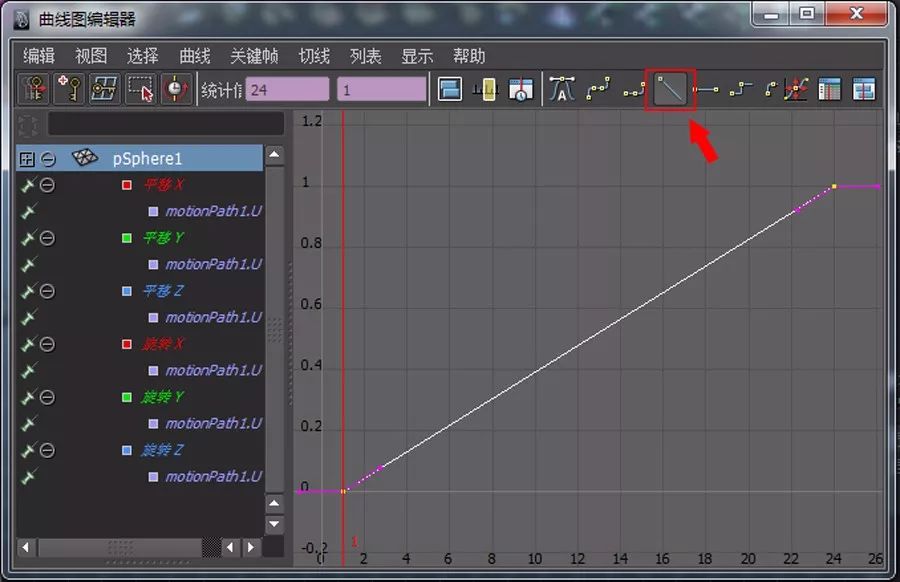Toggle pin on 旋转 Z channel

point(28,450)
